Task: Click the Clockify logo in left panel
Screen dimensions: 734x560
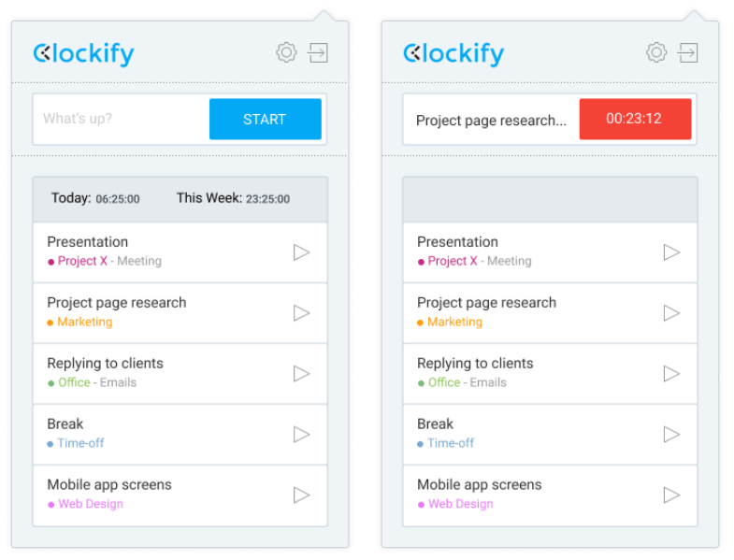Action: click(x=84, y=54)
